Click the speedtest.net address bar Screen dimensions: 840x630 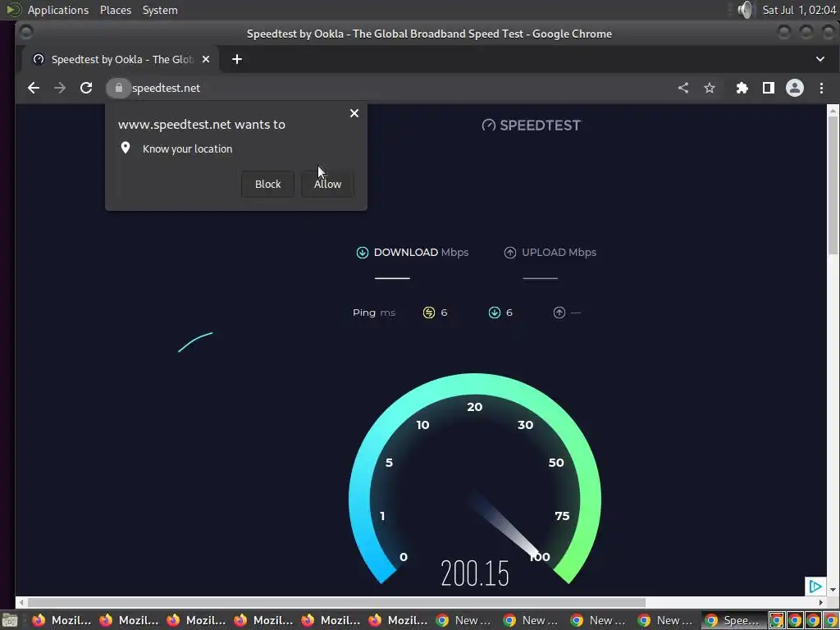click(x=391, y=88)
